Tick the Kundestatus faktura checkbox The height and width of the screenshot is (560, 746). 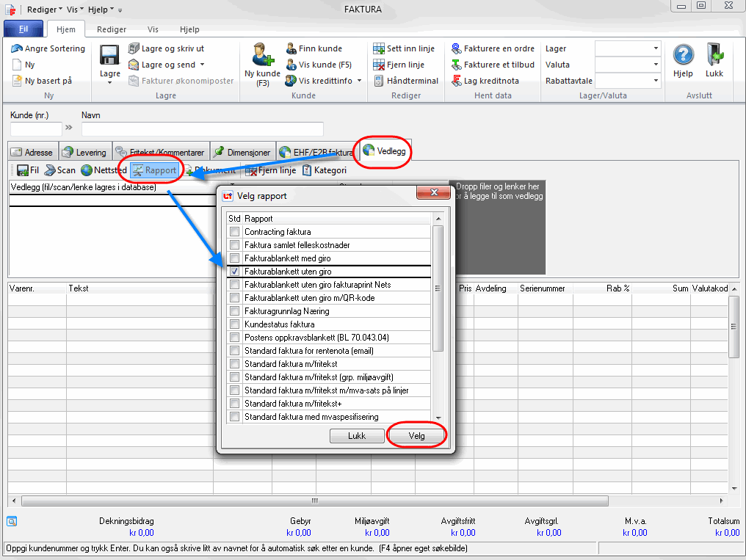coord(234,324)
